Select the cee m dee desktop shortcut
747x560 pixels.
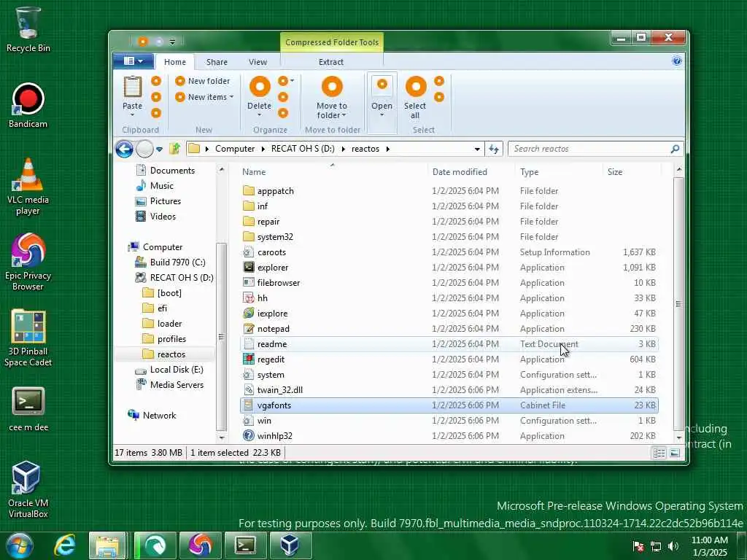coord(28,410)
